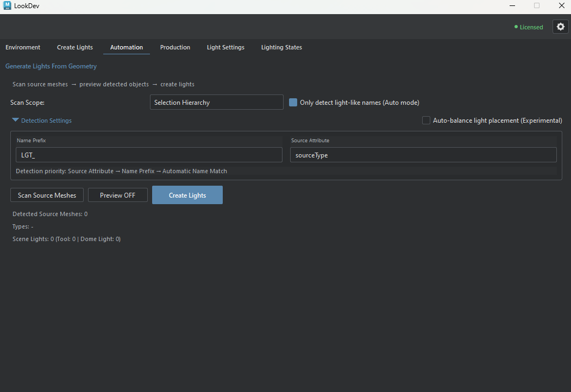Click the Detected Source Meshes: 0 text
The width and height of the screenshot is (571, 392).
pos(50,214)
